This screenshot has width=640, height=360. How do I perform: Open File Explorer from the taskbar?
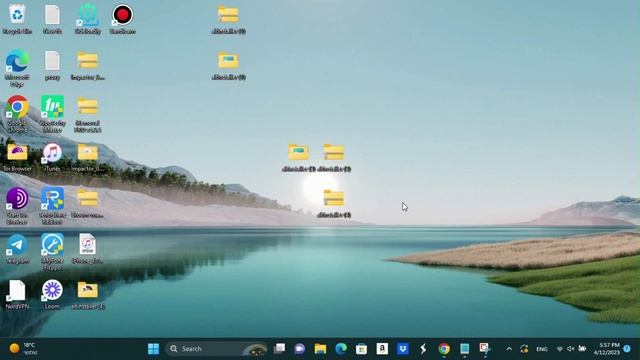click(320, 349)
